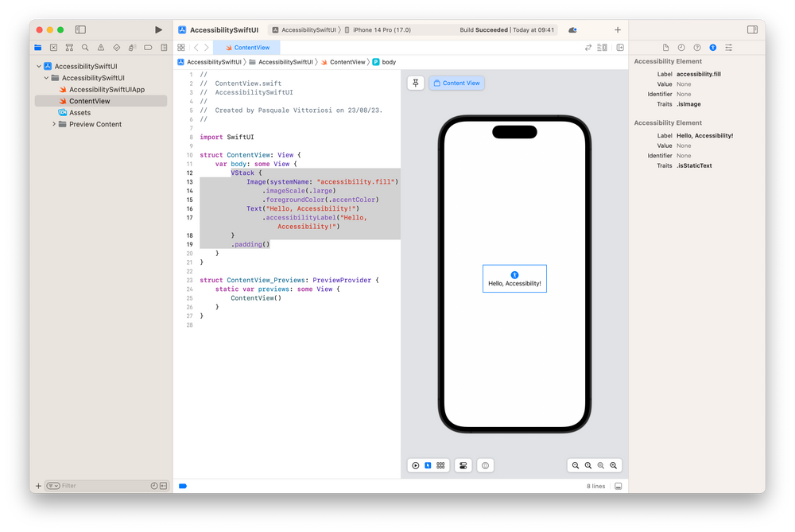795x532 pixels.
Task: Open the iPhone 14 Pro destination dropdown
Action: 370,29
